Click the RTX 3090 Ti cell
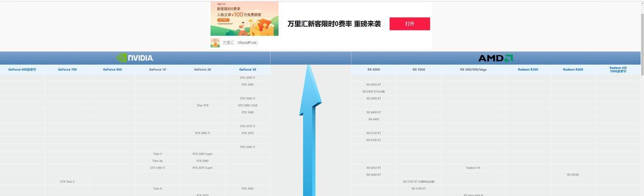This screenshot has width=644, height=196. (x=248, y=77)
